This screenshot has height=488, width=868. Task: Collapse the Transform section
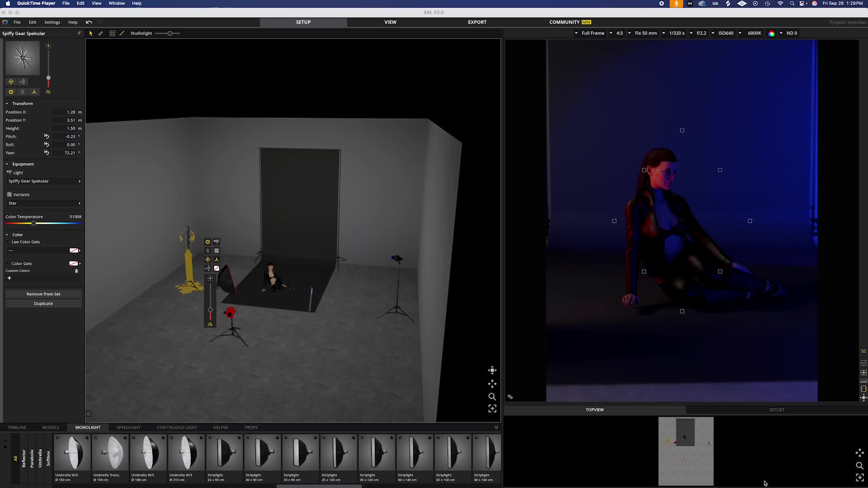coord(7,103)
